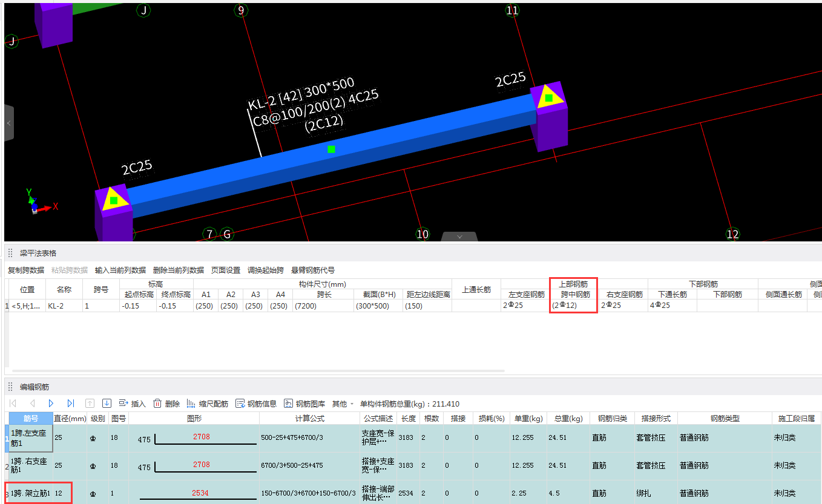The height and width of the screenshot is (504, 822).
Task: Click 名称 cell KL-2
Action: [x=64, y=306]
